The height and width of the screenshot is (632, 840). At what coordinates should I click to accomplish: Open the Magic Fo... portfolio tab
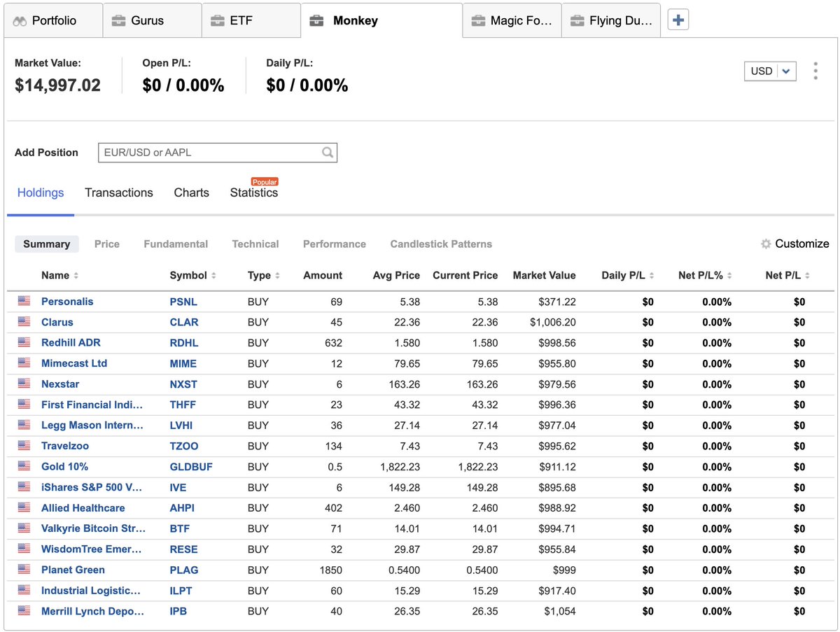(512, 20)
